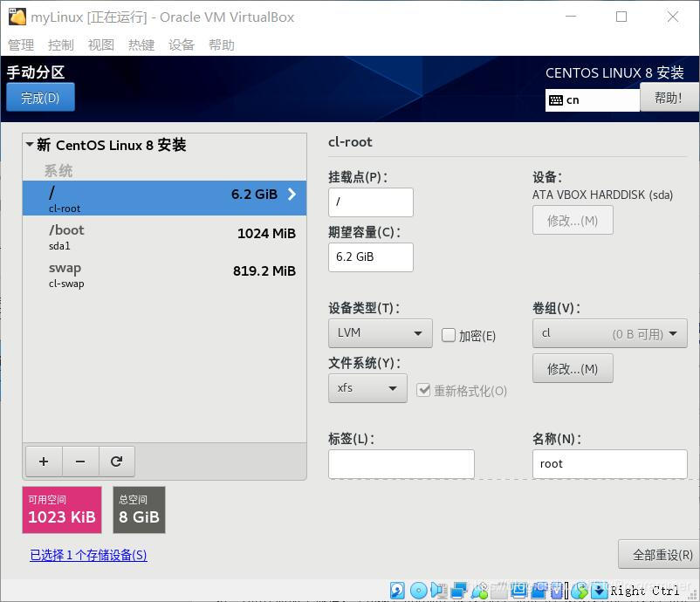Viewport: 700px width, 602px height.
Task: Click the CPU virtualization status icon
Action: click(557, 591)
